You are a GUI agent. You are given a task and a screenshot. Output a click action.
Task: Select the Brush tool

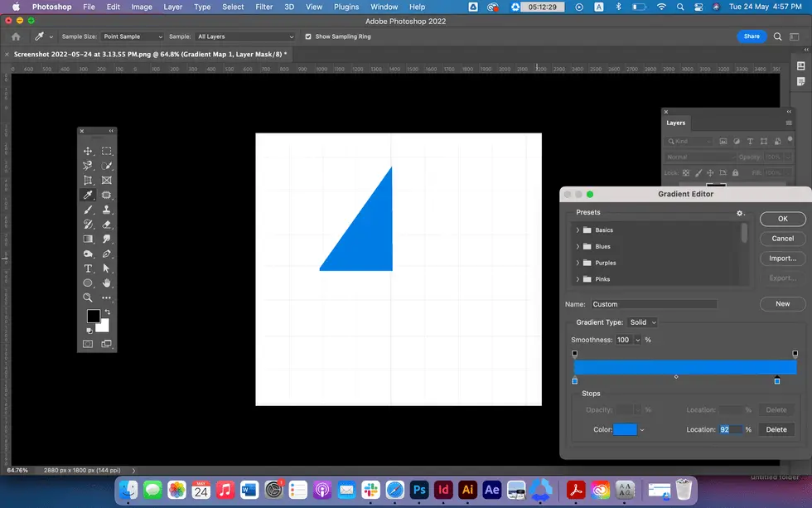(87, 209)
